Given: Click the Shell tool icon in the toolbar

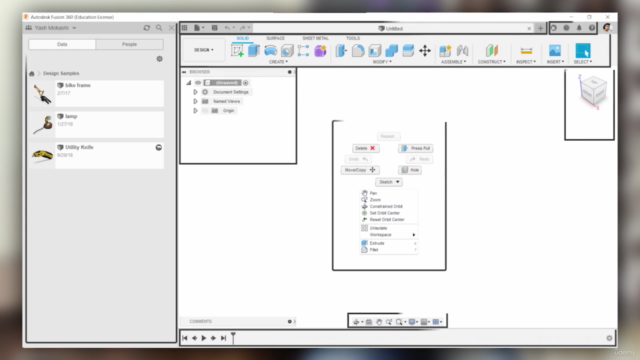Looking at the screenshot, I should [375, 51].
